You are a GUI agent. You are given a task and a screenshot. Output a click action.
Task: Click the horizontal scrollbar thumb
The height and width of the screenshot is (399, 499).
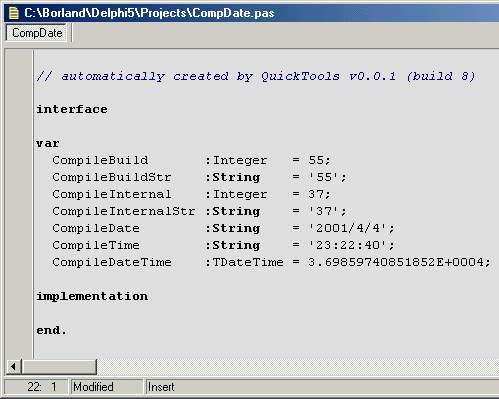point(59,367)
